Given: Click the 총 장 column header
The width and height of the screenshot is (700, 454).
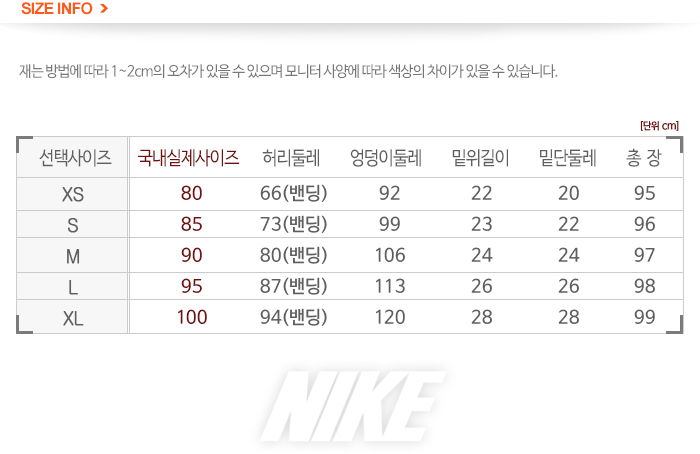Looking at the screenshot, I should (x=643, y=158).
